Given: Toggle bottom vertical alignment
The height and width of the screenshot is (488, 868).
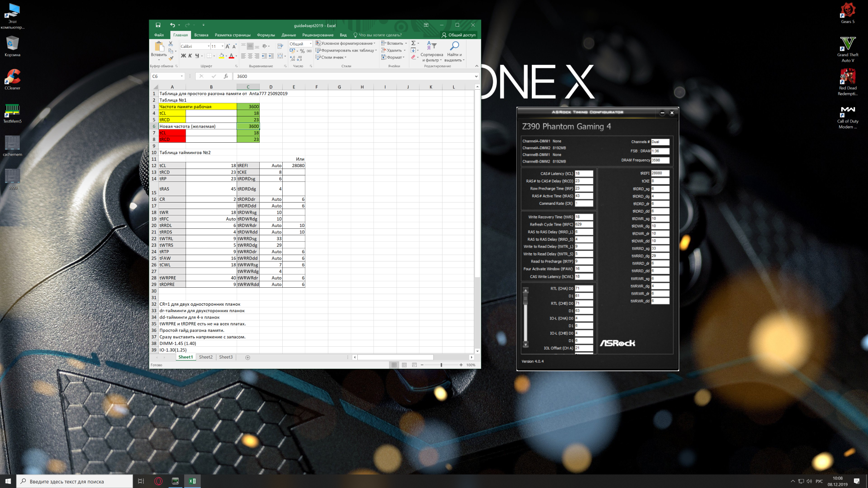Looking at the screenshot, I should point(257,46).
